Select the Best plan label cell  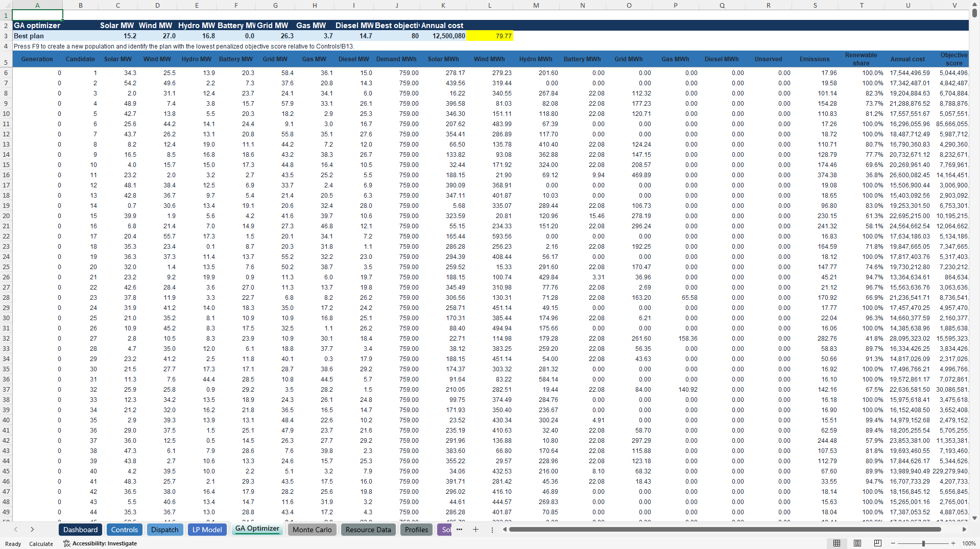37,36
